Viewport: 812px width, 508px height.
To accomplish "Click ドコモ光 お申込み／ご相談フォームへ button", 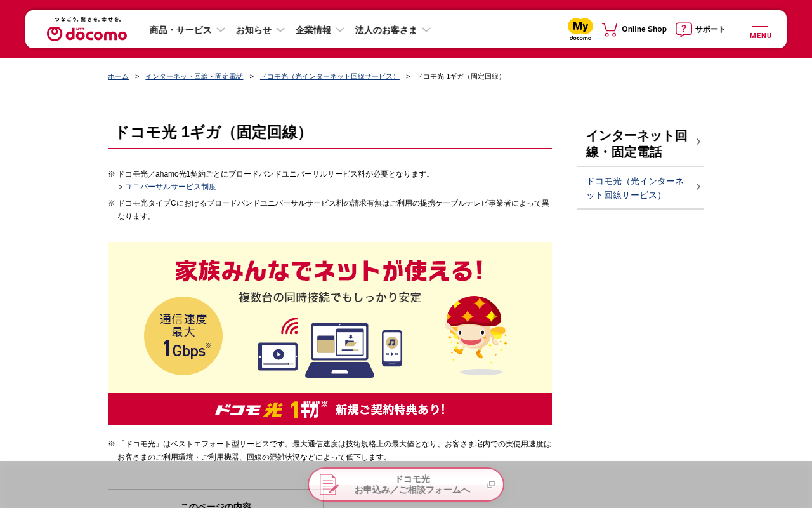I will [x=406, y=485].
